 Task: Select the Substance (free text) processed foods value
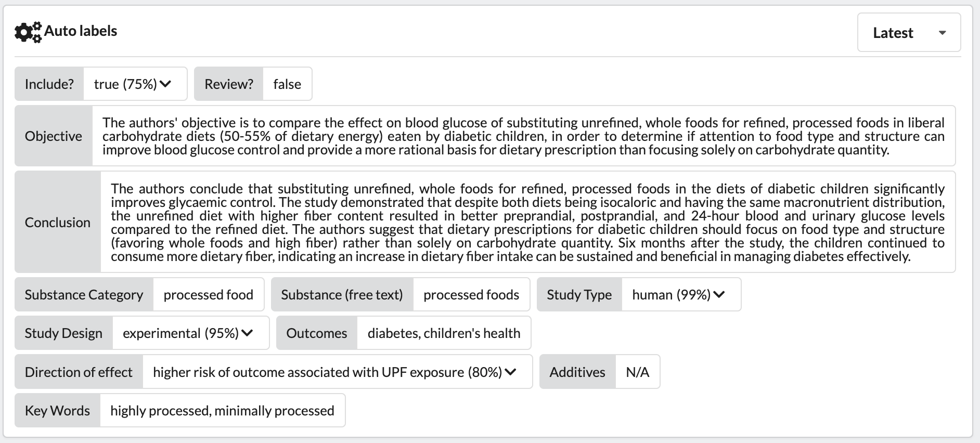tap(471, 295)
